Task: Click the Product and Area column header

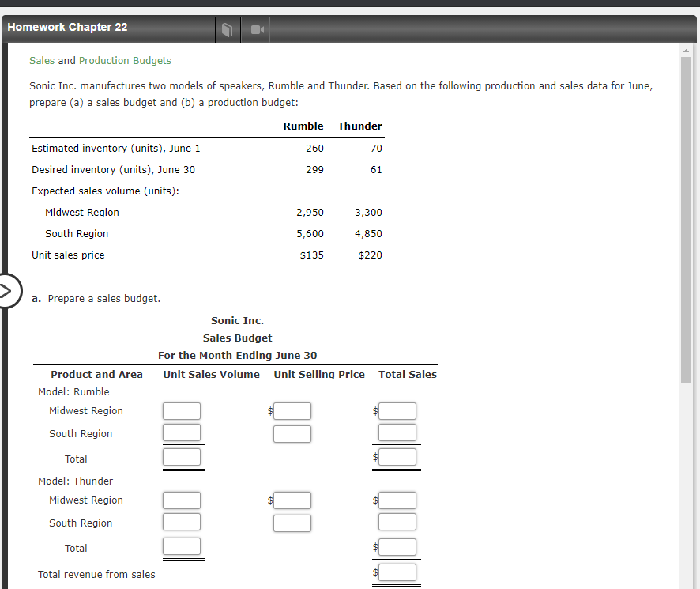Action: pyautogui.click(x=97, y=375)
